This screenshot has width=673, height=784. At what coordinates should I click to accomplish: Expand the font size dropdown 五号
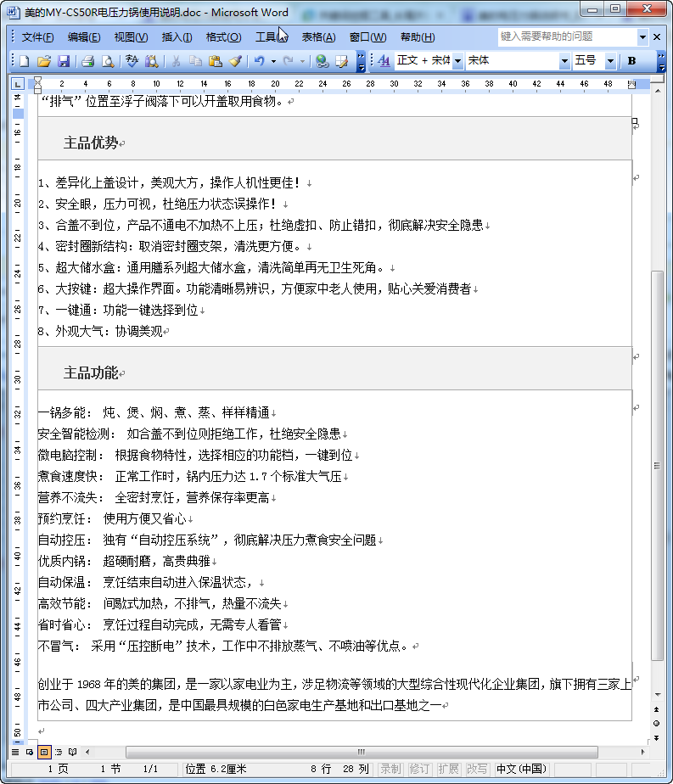pyautogui.click(x=610, y=61)
